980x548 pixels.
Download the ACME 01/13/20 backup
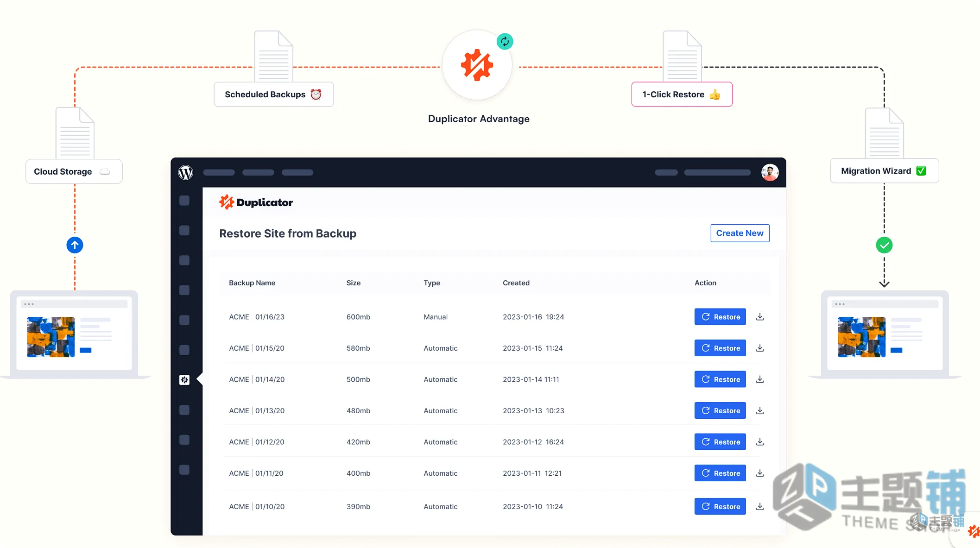760,410
